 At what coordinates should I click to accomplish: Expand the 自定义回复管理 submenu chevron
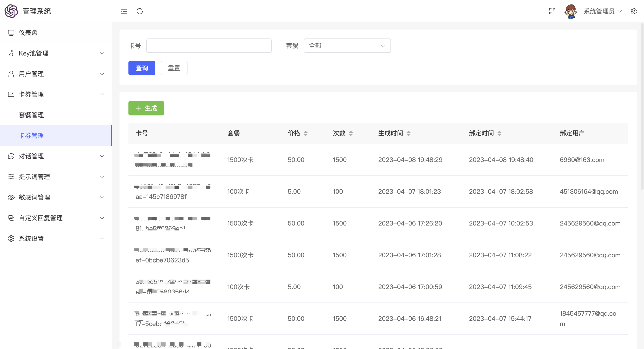pyautogui.click(x=102, y=218)
